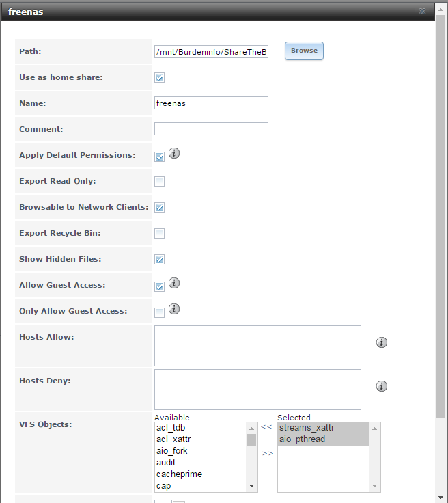Image resolution: width=448 pixels, height=503 pixels.
Task: Click the Available list scrollbar thumb
Action: (251, 440)
